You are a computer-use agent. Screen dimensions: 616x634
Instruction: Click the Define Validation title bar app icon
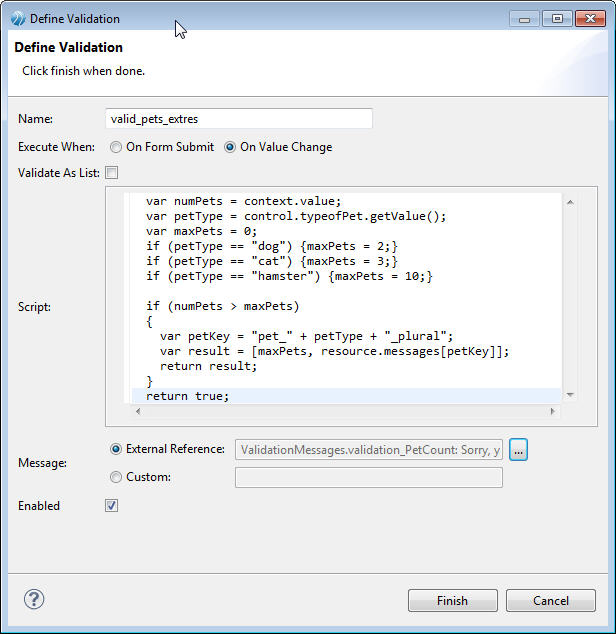(x=17, y=18)
